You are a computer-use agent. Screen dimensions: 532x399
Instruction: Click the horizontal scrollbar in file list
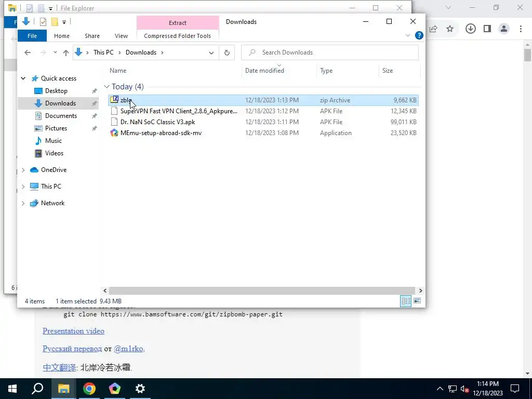point(262,291)
